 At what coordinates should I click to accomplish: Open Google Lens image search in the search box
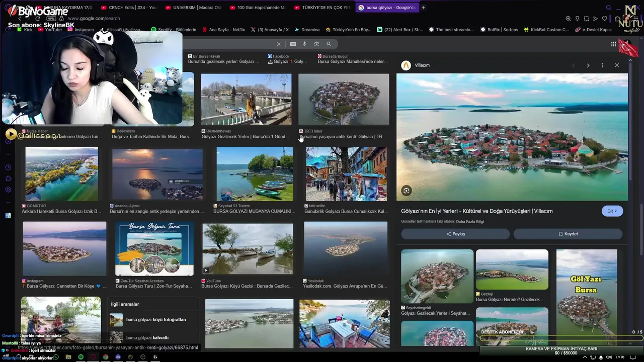coord(316,44)
